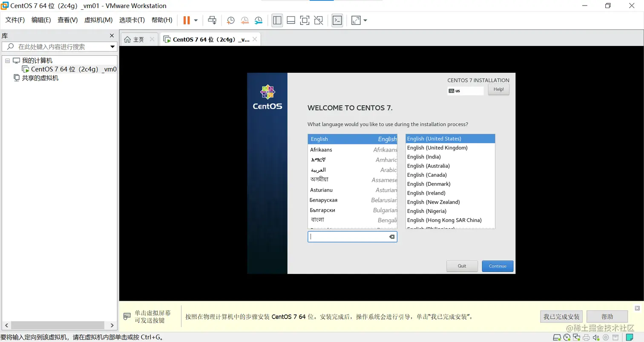
Task: Click the Continue button in installer
Action: pyautogui.click(x=497, y=266)
